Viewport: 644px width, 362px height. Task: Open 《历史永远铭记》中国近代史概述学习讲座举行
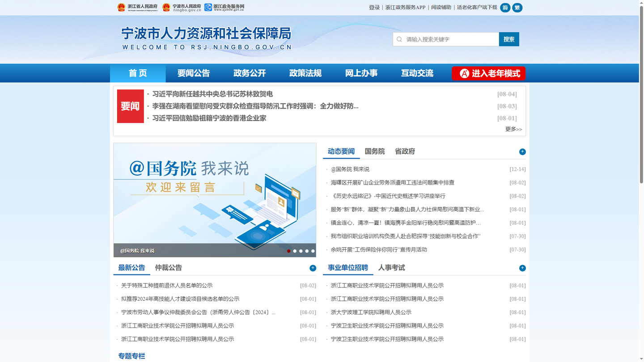click(388, 196)
